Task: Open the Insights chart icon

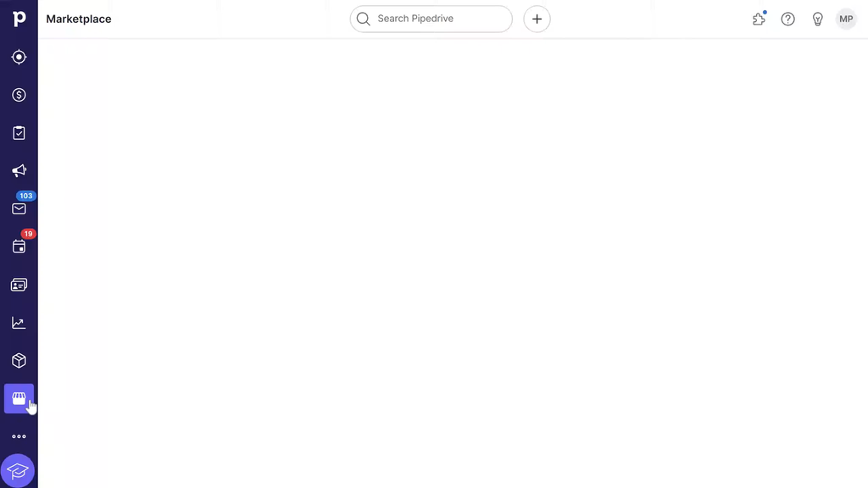Action: click(19, 323)
